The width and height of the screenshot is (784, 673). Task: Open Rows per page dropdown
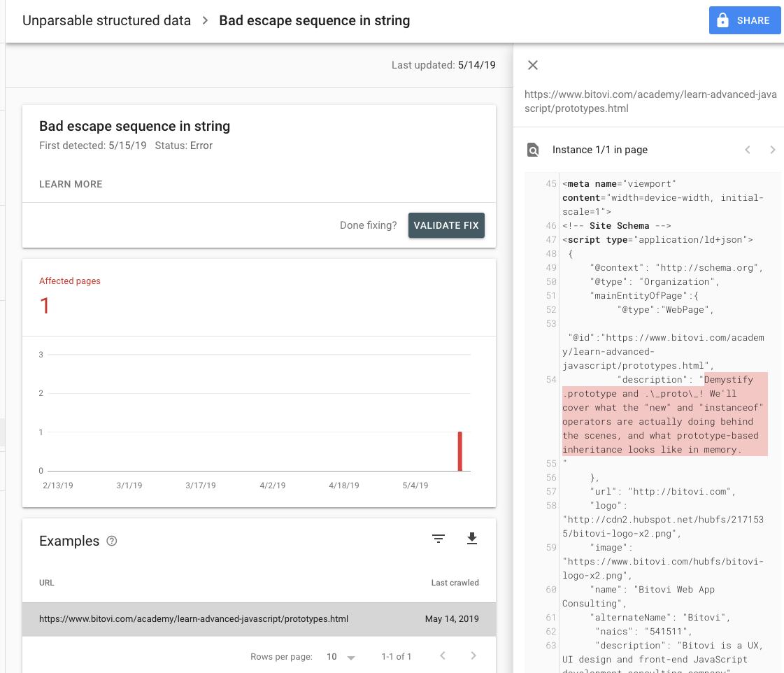click(340, 656)
